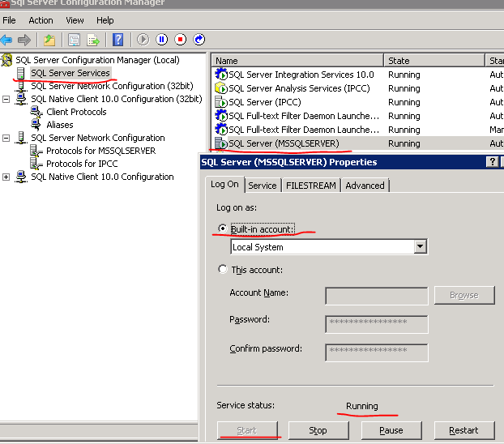The image size is (504, 444).
Task: Click the SQL Server (IPCC) row icon
Action: 221,102
